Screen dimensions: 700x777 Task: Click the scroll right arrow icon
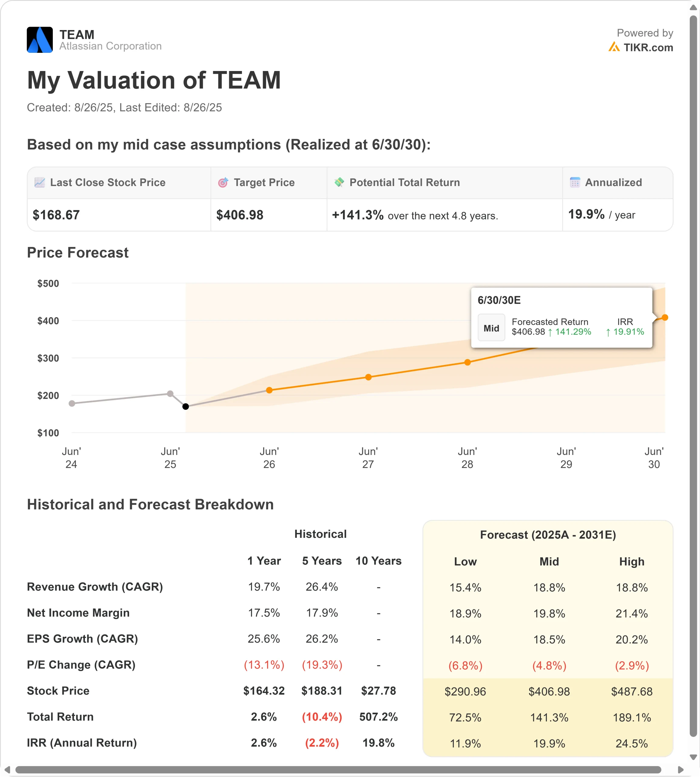680,770
